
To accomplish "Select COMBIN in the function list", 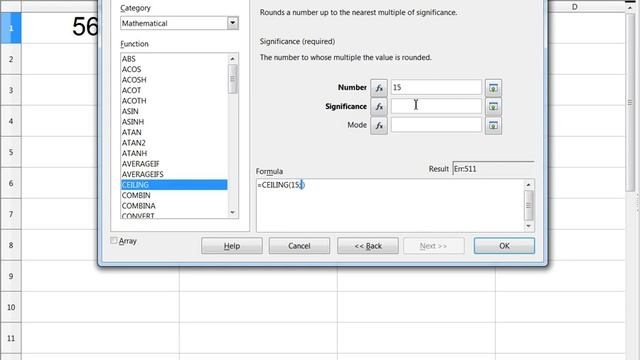I will click(174, 196).
